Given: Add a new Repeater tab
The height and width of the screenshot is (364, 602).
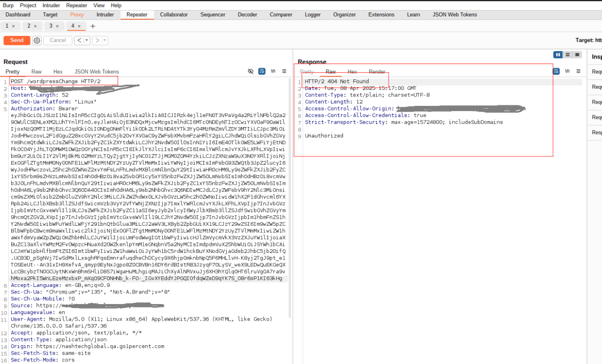Looking at the screenshot, I should [x=92, y=26].
